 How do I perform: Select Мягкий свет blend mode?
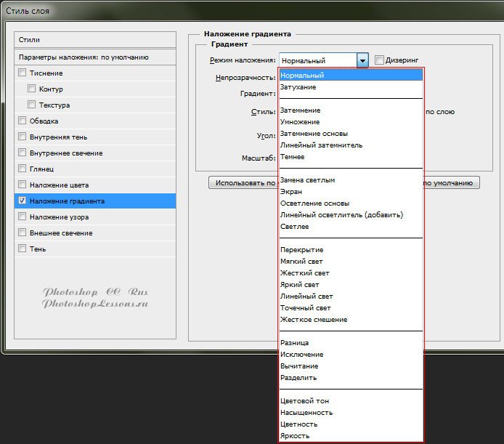pyautogui.click(x=301, y=262)
